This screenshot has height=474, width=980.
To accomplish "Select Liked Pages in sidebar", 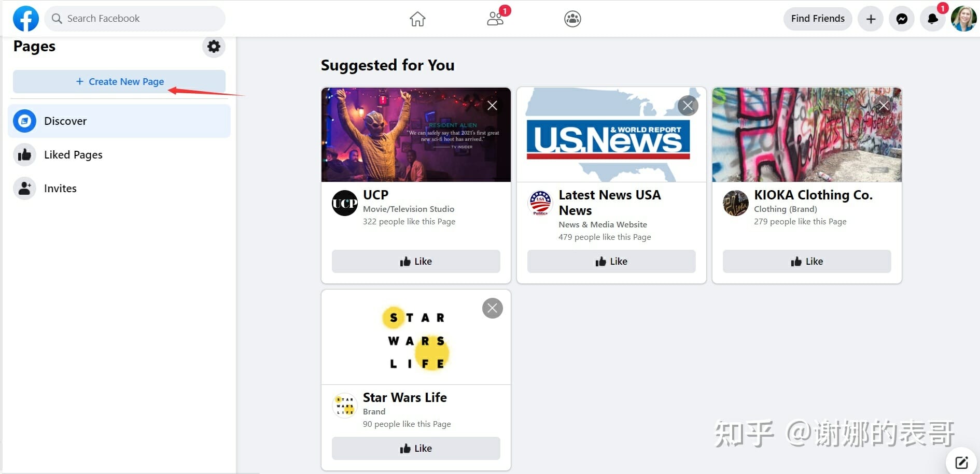I will (x=119, y=155).
